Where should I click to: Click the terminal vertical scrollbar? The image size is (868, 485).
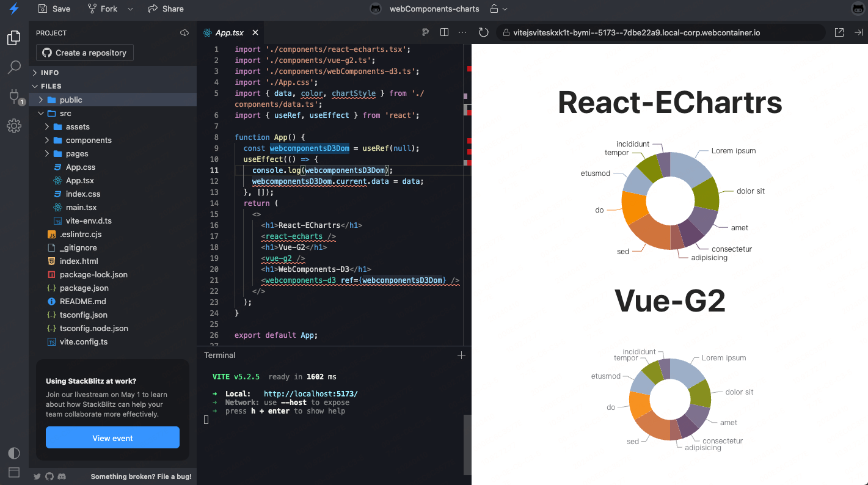[467, 446]
